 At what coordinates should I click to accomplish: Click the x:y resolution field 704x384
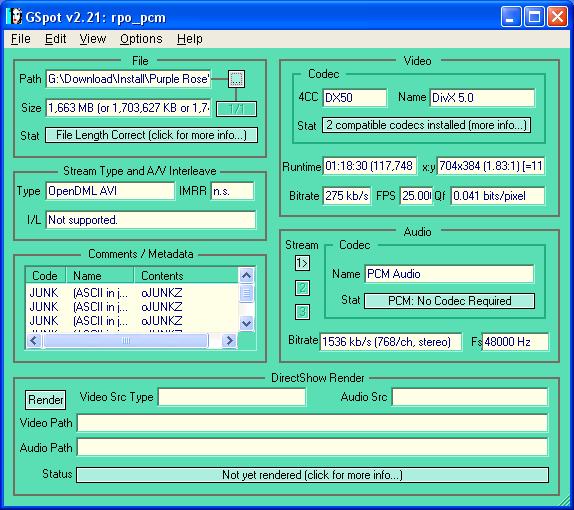point(491,166)
